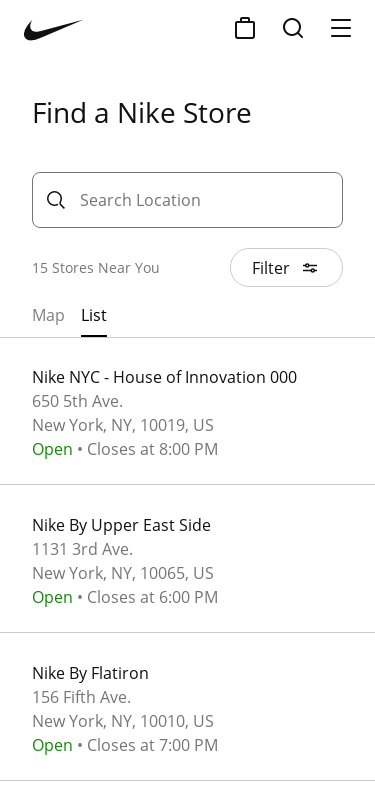
Task: Click the filter sliders icon
Action: tap(310, 268)
